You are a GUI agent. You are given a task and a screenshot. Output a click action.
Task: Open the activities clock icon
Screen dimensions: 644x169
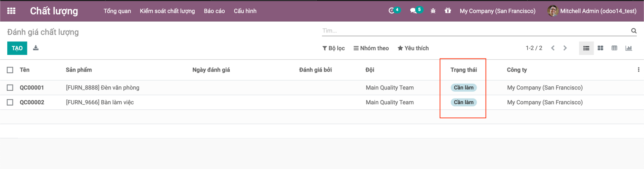point(391,11)
